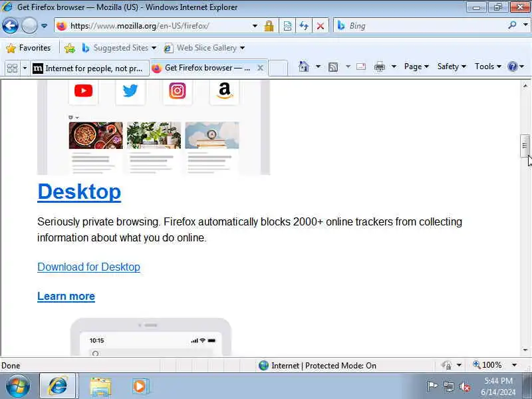Click the scrollbar down arrow
532x399 pixels.
click(x=525, y=350)
